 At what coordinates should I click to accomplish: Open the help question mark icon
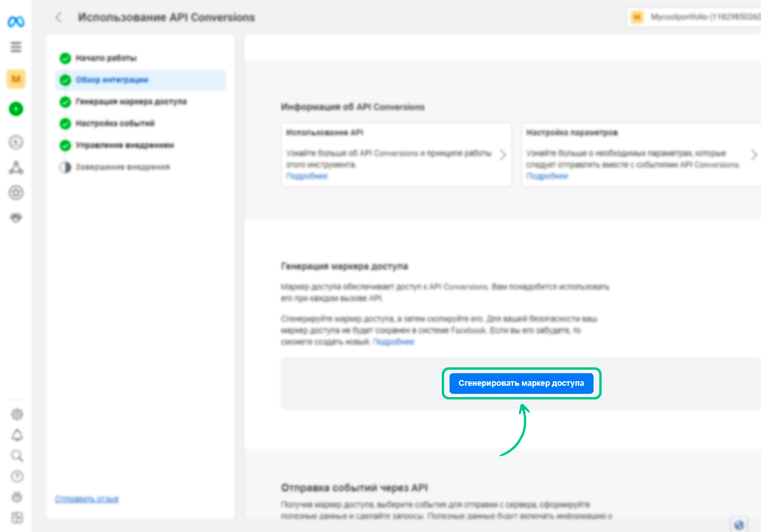[17, 476]
